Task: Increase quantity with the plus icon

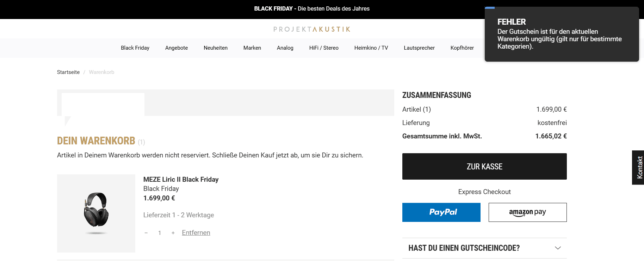Action: [173, 233]
